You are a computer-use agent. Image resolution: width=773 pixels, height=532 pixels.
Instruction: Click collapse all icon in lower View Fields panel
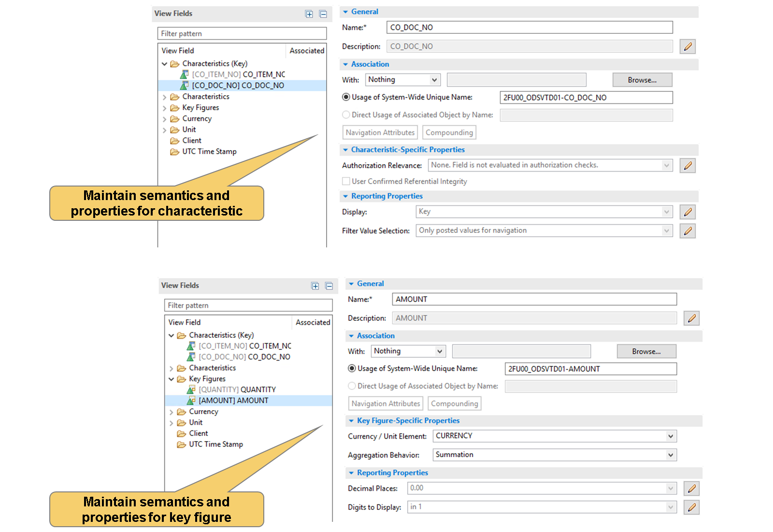(x=329, y=286)
